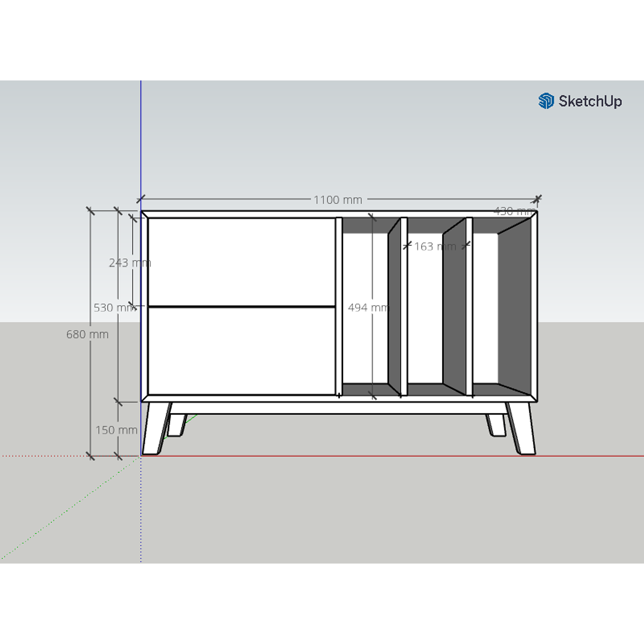Click the SketchUp watermark text
This screenshot has width=644, height=644.
[x=590, y=101]
